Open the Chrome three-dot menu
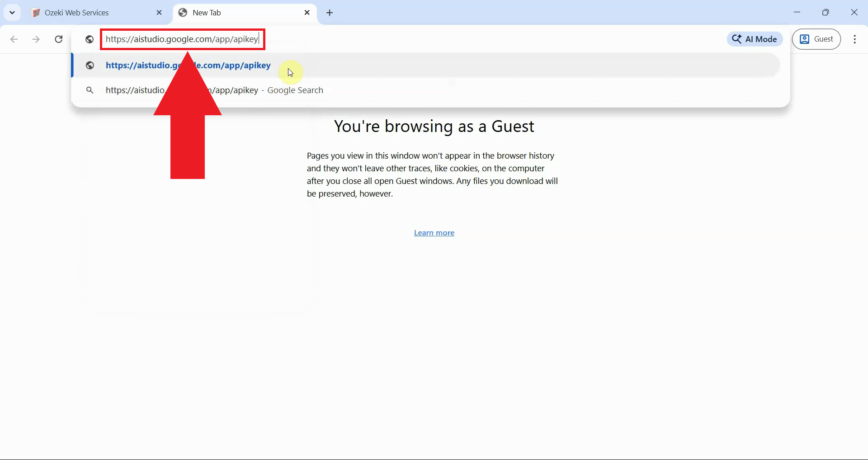 854,39
